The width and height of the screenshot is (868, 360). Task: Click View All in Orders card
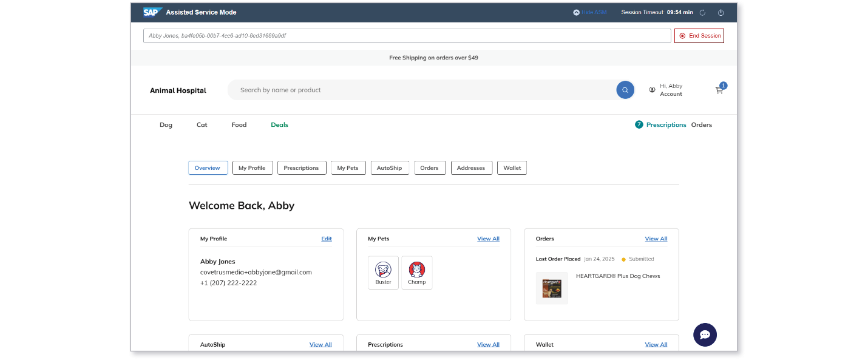(656, 239)
